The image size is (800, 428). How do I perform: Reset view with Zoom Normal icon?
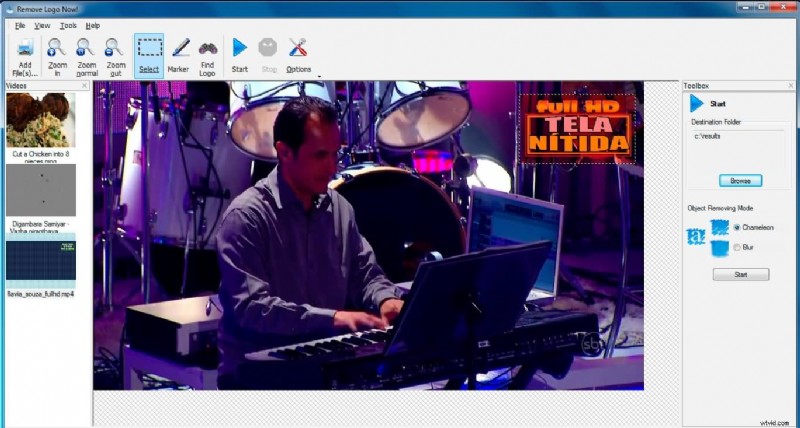[x=86, y=48]
